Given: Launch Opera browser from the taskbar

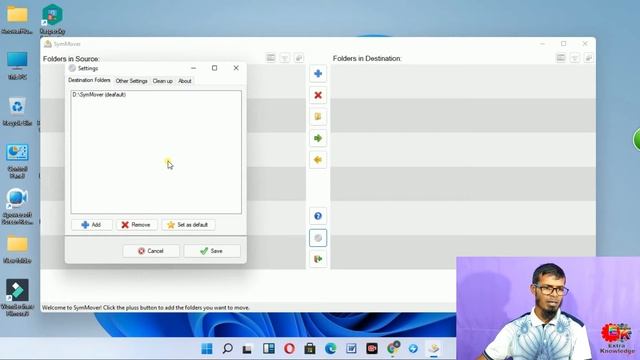Looking at the screenshot, I should coord(289,349).
